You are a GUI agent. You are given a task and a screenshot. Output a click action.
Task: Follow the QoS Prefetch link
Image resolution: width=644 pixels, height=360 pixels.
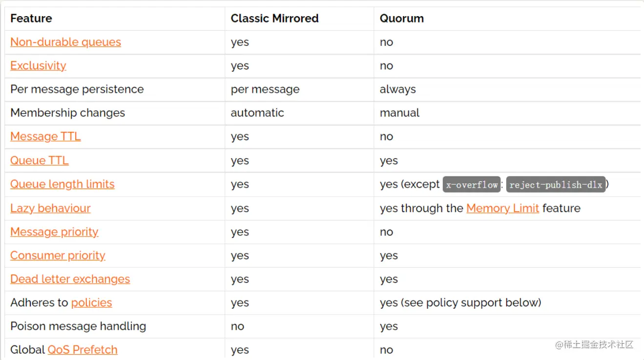pos(83,350)
